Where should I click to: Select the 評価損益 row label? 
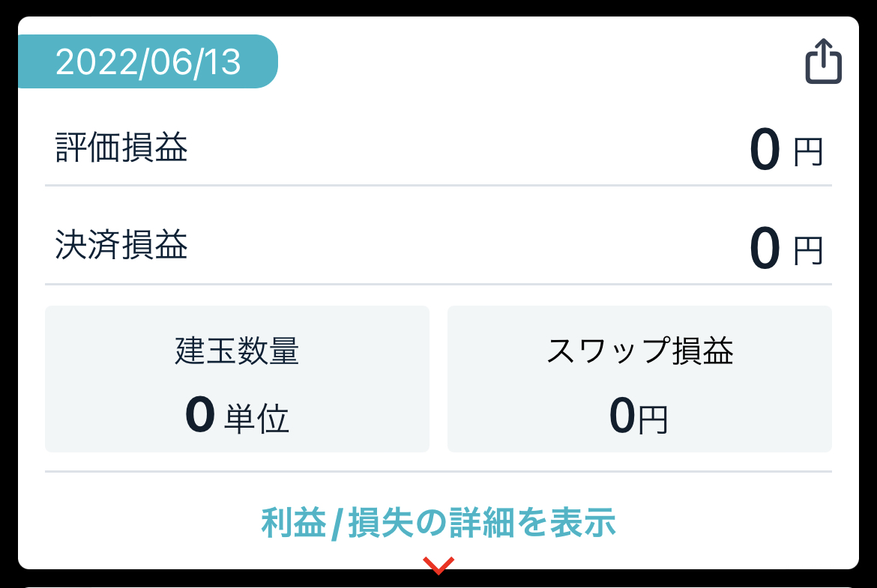(121, 148)
